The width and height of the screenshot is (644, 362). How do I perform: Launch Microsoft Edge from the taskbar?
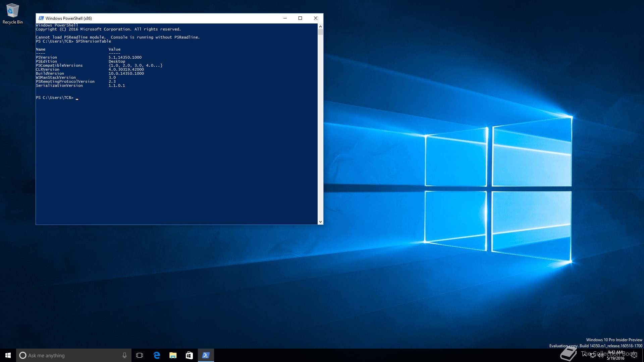[156, 355]
